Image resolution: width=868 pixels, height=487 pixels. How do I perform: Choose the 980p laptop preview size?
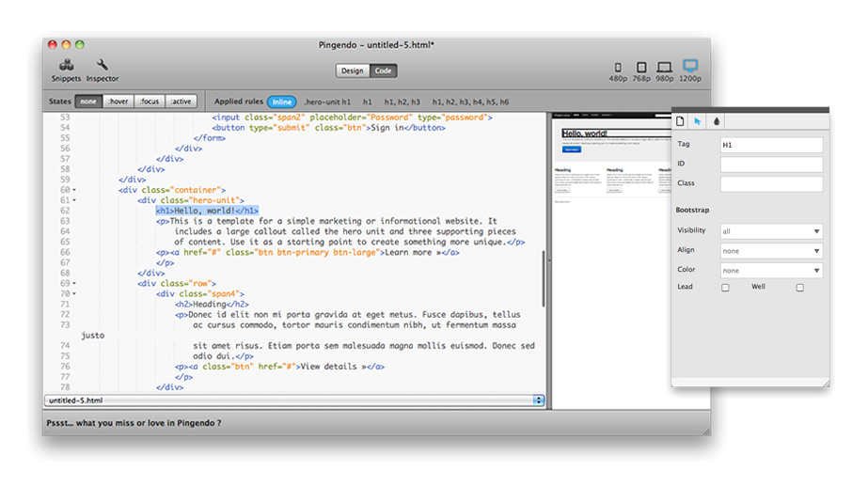(665, 71)
